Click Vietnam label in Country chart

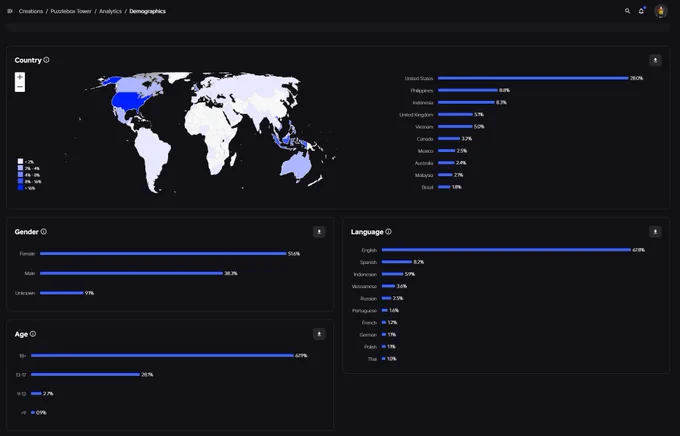[x=424, y=127]
